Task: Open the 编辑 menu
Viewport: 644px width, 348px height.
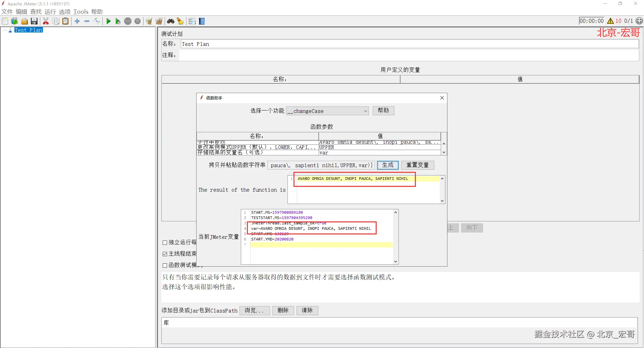Action: pyautogui.click(x=21, y=12)
